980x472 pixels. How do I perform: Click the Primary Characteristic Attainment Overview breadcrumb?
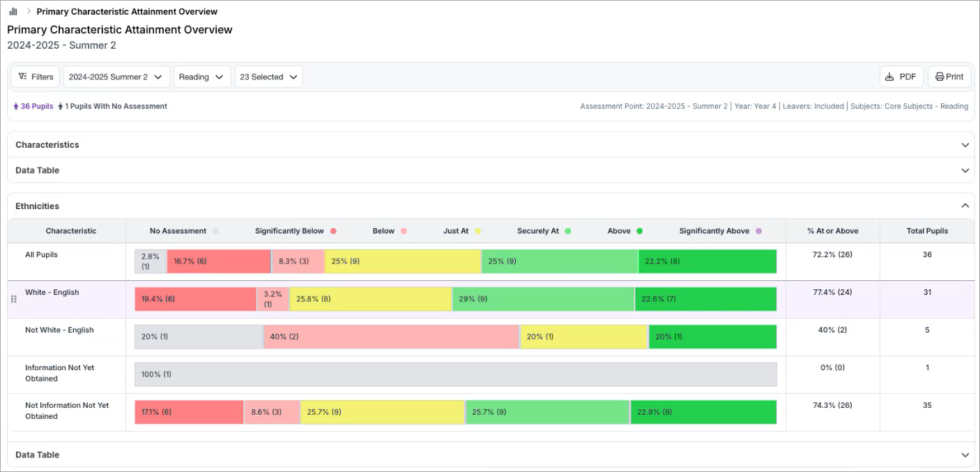pos(127,12)
